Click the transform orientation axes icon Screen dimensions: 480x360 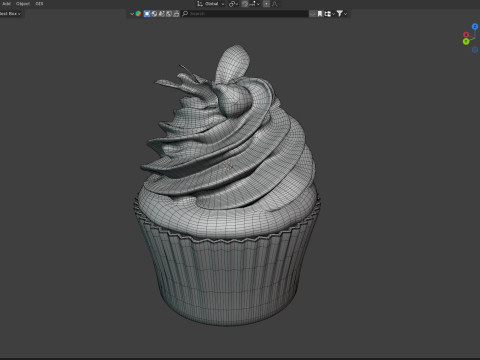[x=200, y=4]
